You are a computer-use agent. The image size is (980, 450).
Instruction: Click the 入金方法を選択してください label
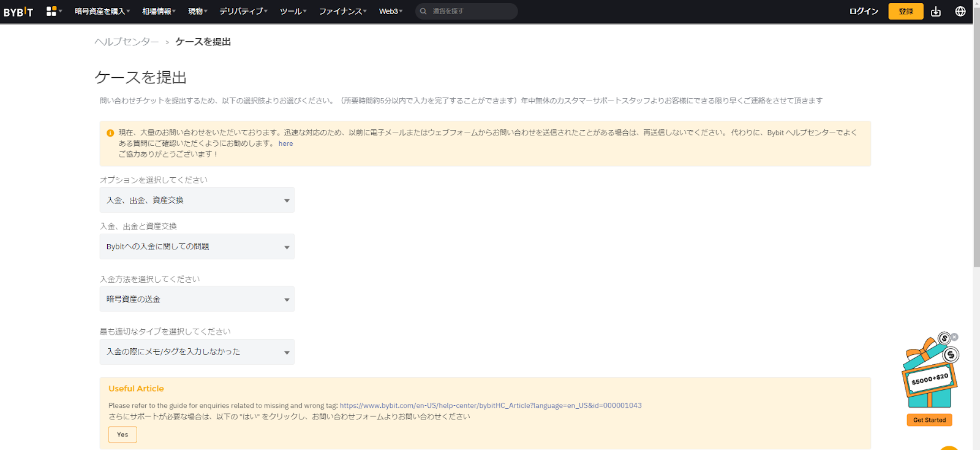(x=150, y=279)
